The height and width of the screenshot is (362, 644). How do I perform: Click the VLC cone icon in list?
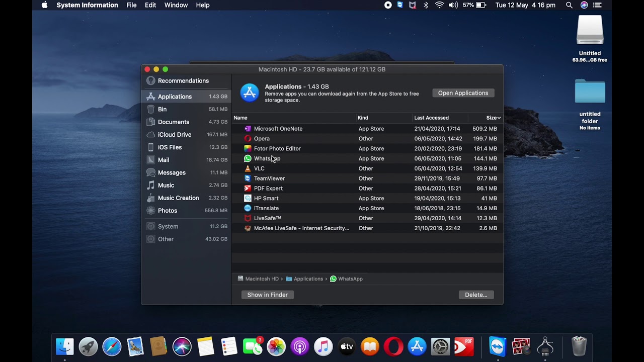point(248,168)
